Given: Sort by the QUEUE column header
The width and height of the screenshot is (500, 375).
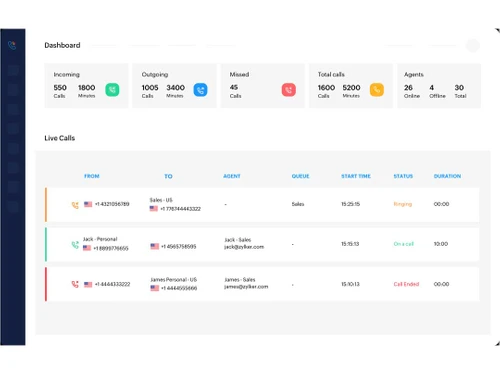Looking at the screenshot, I should [300, 176].
